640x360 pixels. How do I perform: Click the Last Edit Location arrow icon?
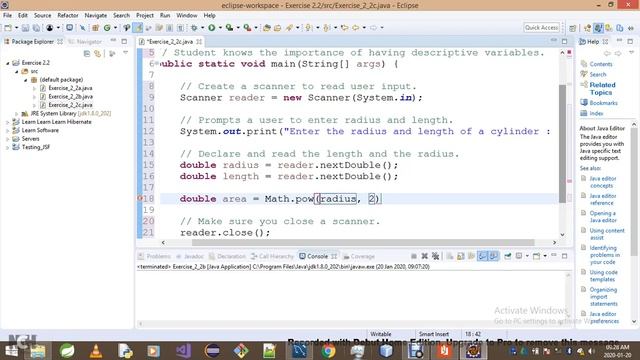coord(344,28)
